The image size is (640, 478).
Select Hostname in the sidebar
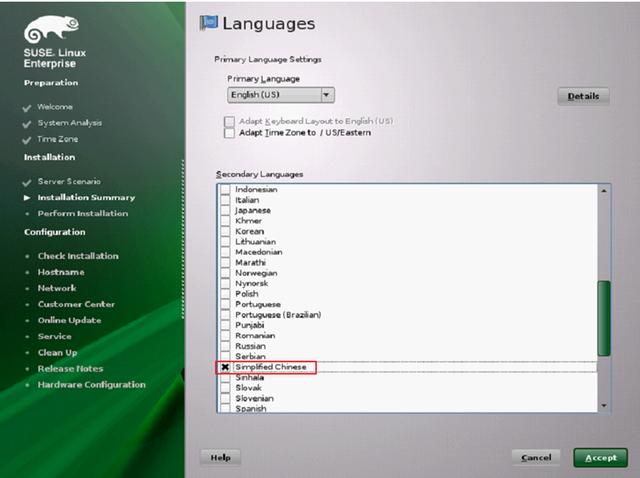[x=61, y=272]
